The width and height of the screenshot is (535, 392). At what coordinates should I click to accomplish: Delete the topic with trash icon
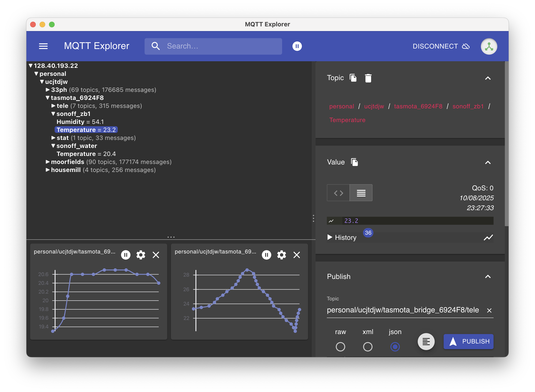pyautogui.click(x=368, y=78)
